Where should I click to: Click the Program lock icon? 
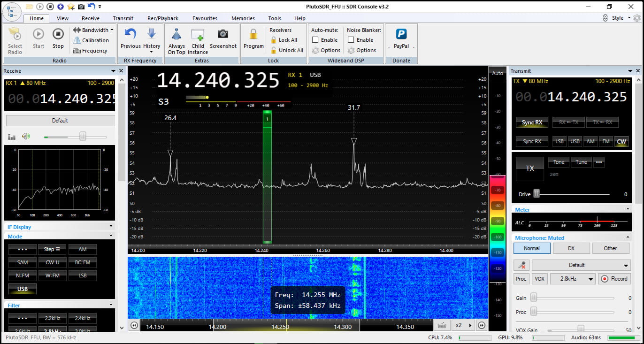point(253,34)
